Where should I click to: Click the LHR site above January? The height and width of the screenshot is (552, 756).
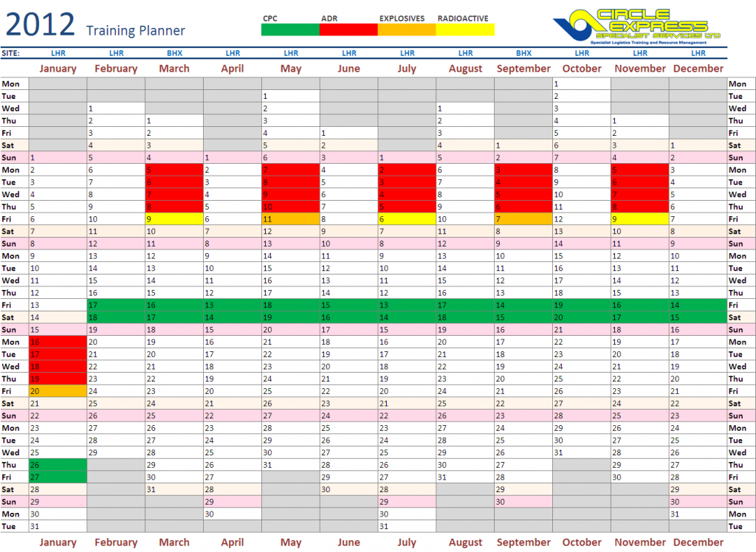pos(58,53)
